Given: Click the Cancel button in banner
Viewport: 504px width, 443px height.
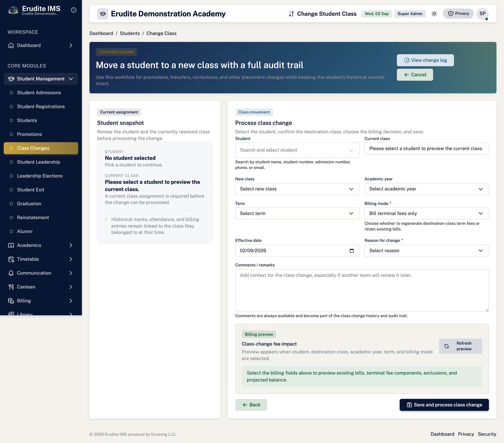Looking at the screenshot, I should 415,75.
